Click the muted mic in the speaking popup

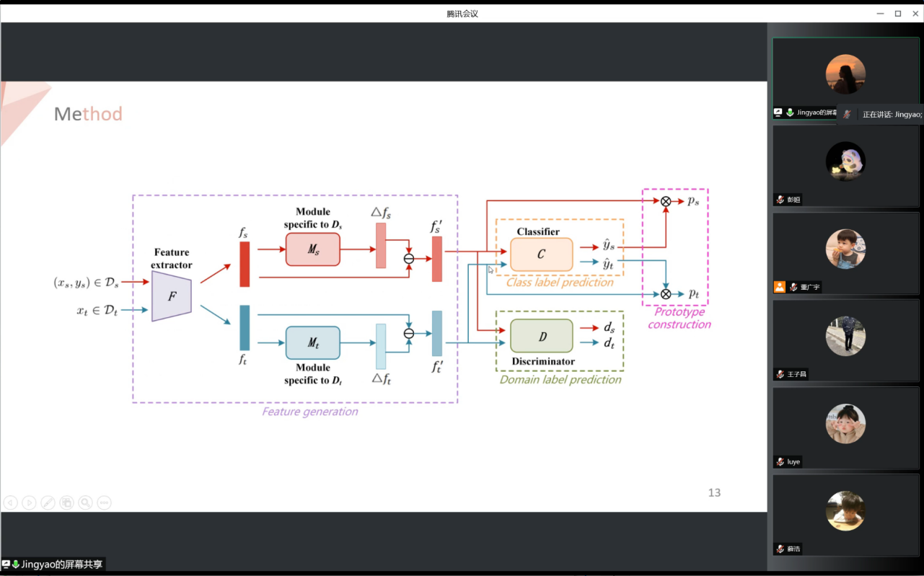[x=847, y=114]
